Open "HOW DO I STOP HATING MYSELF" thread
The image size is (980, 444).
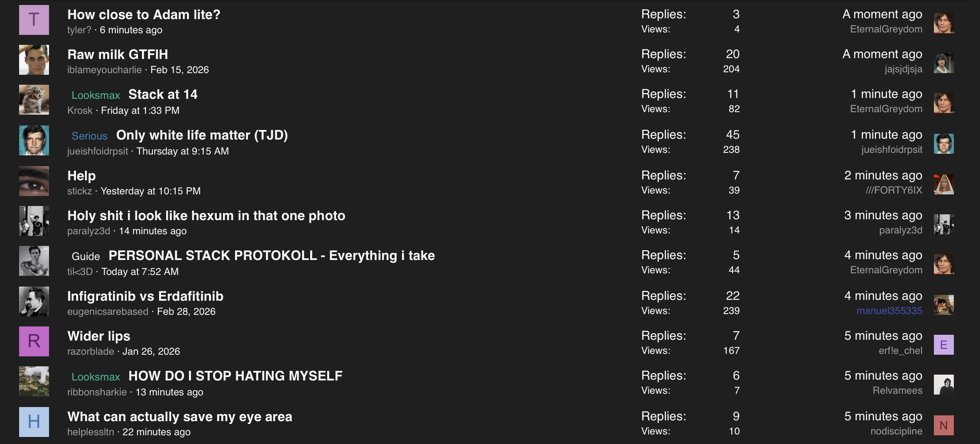pyautogui.click(x=235, y=376)
